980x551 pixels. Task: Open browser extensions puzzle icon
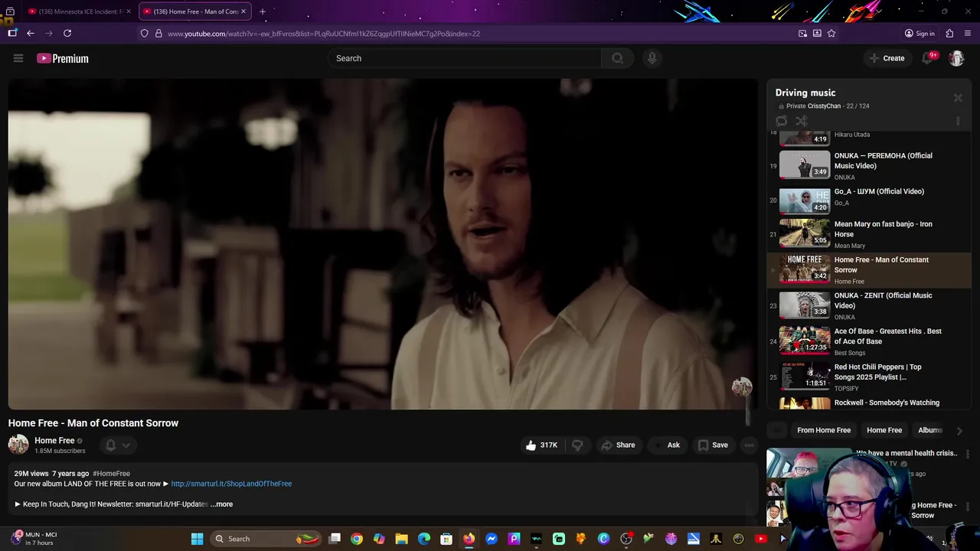[949, 33]
